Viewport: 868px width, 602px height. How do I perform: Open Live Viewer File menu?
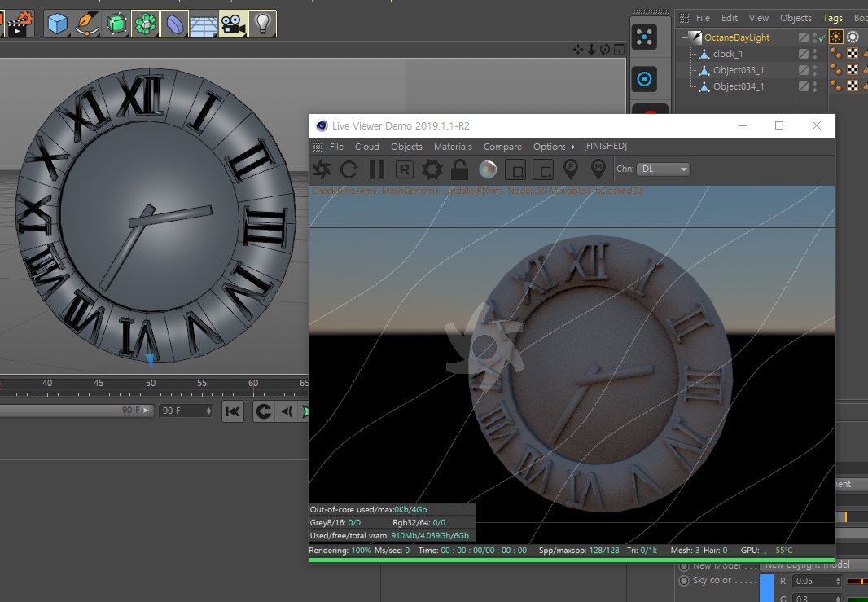click(x=336, y=147)
